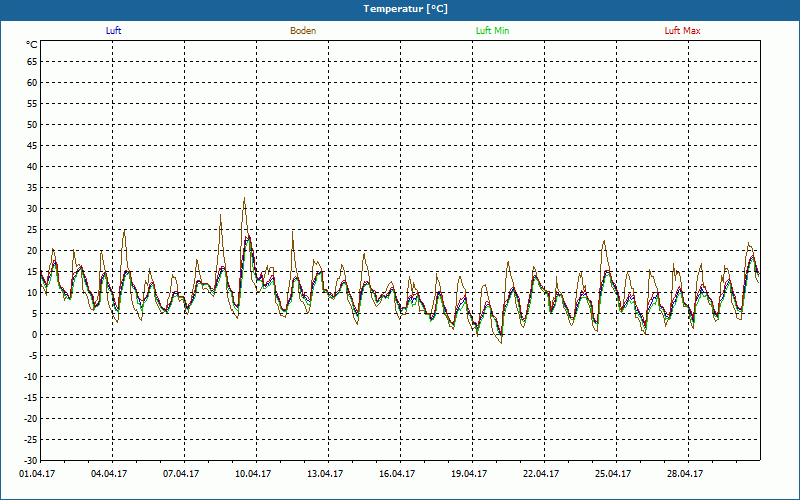Viewport: 800px width, 500px height.
Task: Click the -30 value on temperature axis
Action: click(31, 460)
